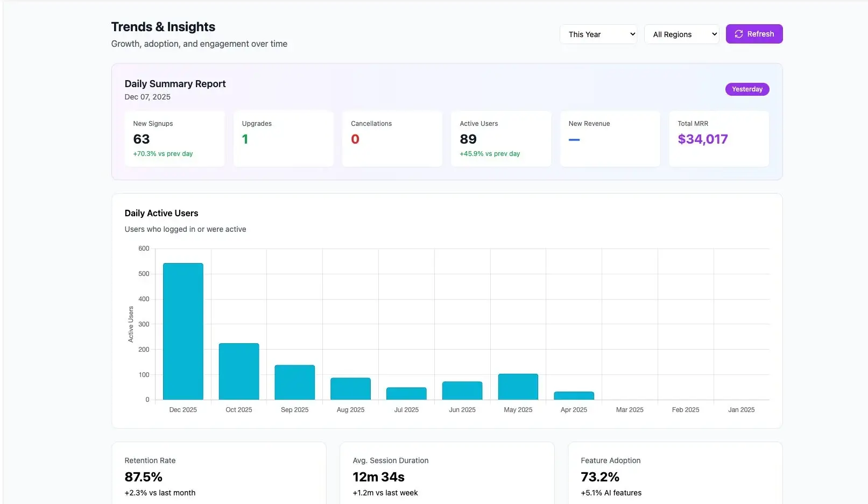Click the Cancellations card showing 0
Image resolution: width=868 pixels, height=504 pixels.
click(x=392, y=138)
